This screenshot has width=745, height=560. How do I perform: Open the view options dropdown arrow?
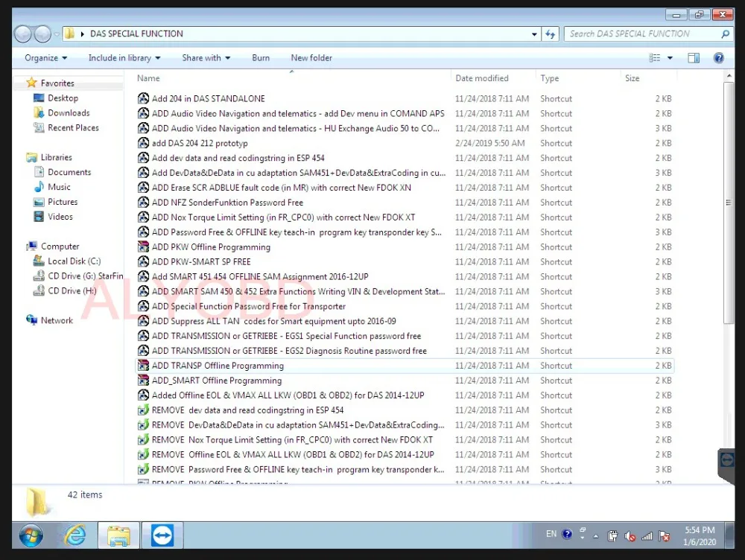click(670, 58)
